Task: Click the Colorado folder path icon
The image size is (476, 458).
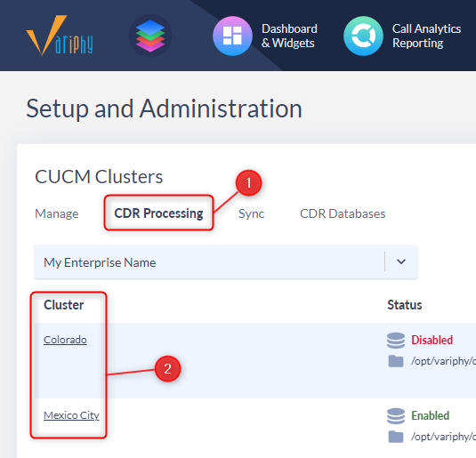Action: click(x=396, y=361)
